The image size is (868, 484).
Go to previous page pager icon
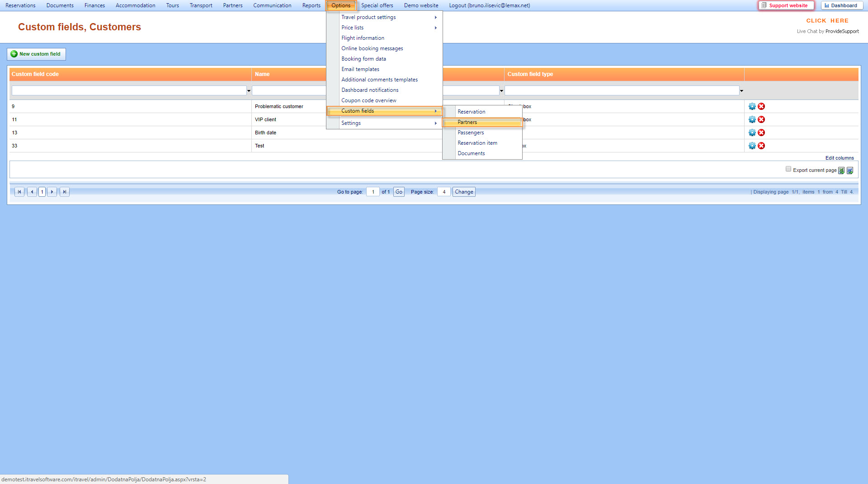(32, 192)
